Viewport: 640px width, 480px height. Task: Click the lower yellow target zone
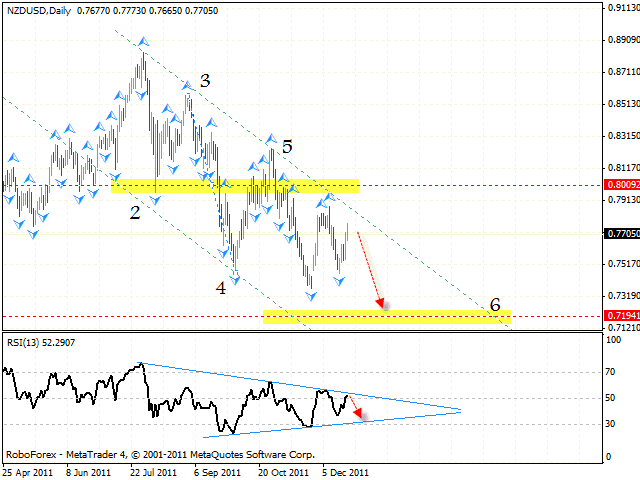click(x=387, y=317)
